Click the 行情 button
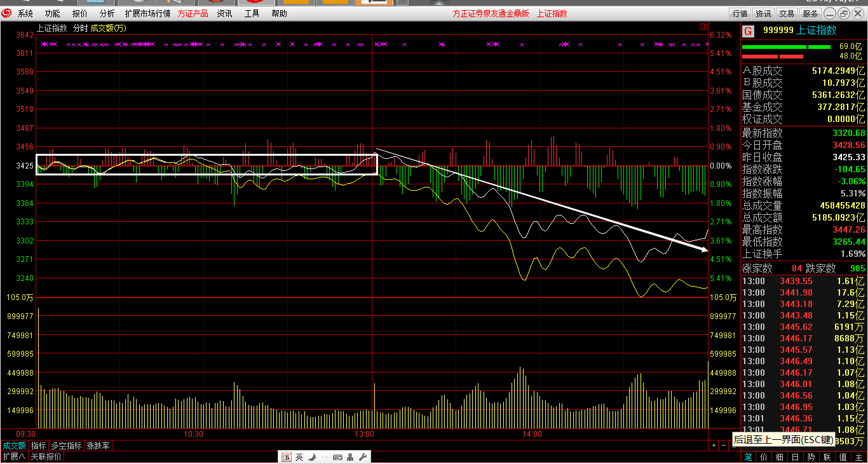Image resolution: width=868 pixels, height=464 pixels. click(740, 13)
